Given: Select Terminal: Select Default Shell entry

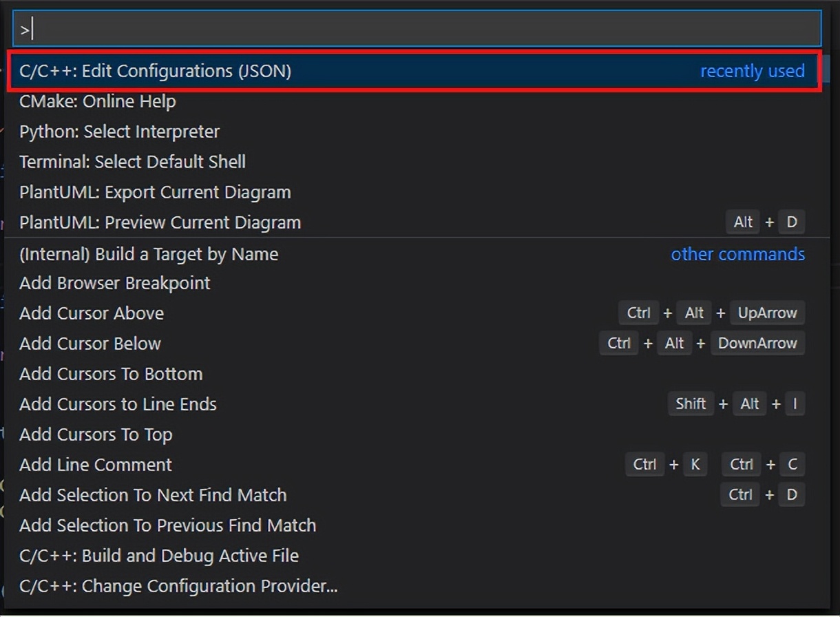Looking at the screenshot, I should click(132, 162).
